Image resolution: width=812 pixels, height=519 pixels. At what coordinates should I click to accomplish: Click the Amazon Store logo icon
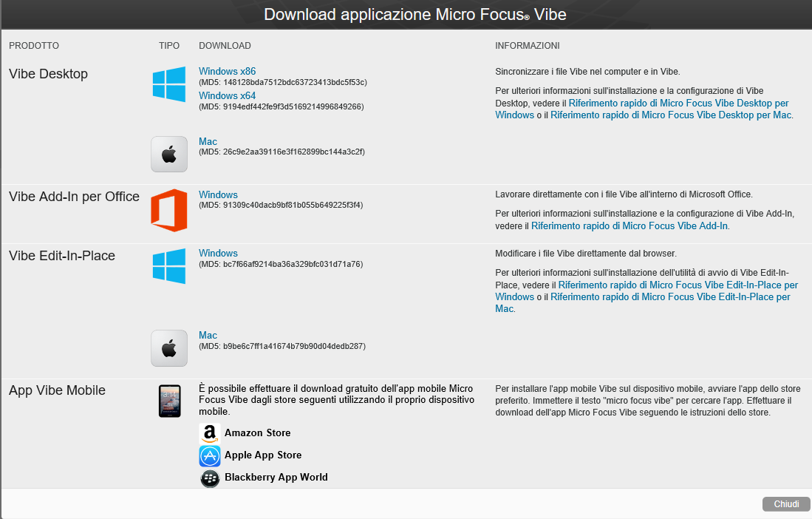(210, 433)
